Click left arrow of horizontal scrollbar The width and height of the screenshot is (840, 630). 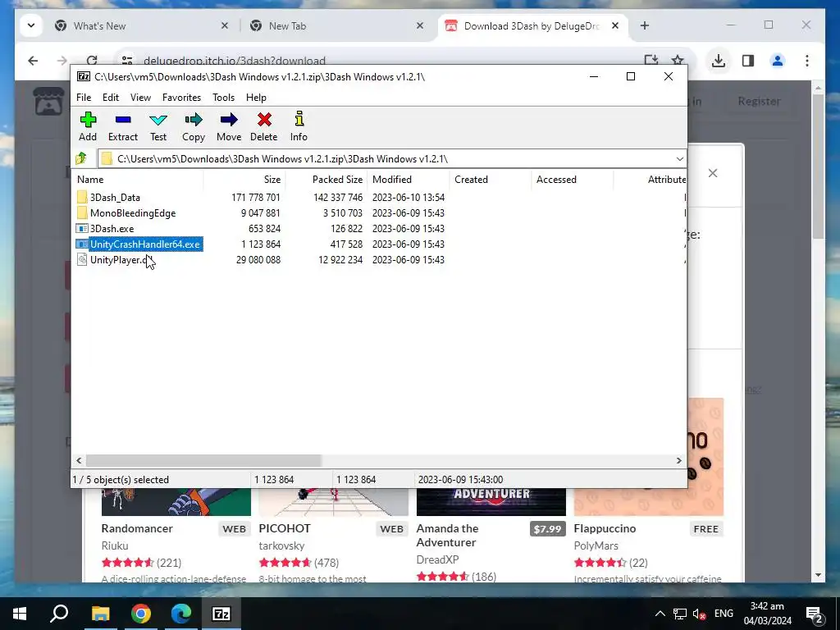80,460
